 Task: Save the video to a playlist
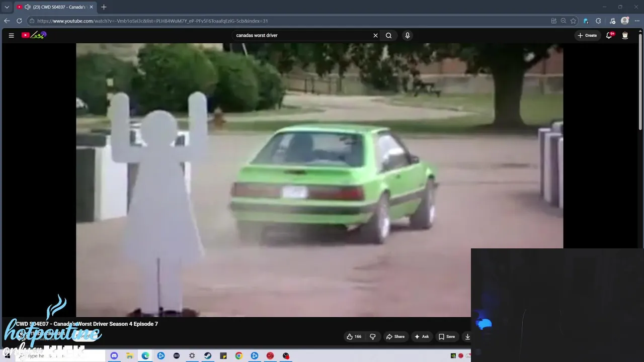click(x=446, y=336)
